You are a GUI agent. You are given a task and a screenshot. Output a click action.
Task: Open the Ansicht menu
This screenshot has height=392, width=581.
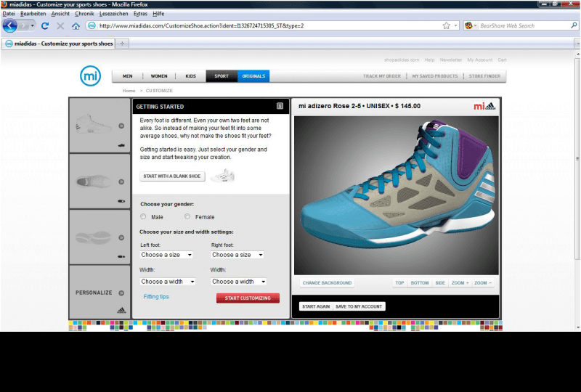tap(60, 14)
